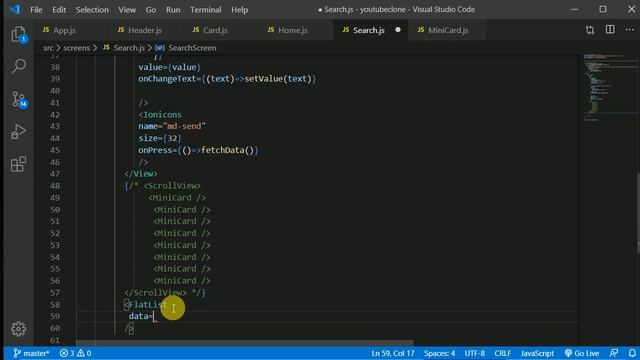Open the Help menu
This screenshot has height=360, width=640.
click(240, 9)
